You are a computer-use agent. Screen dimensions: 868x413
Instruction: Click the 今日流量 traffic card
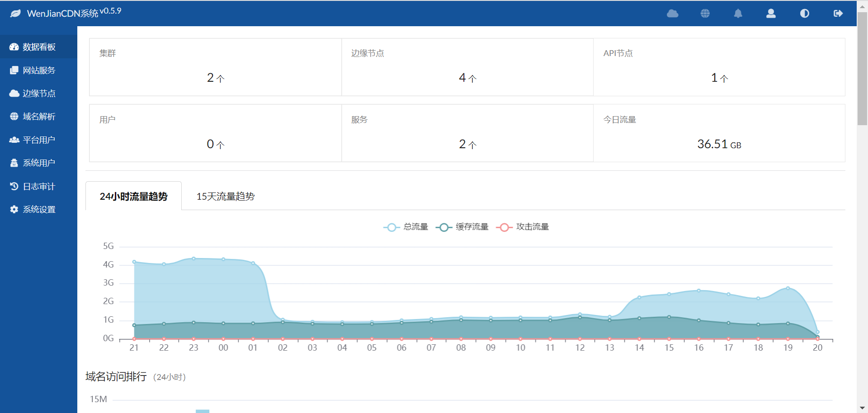(x=719, y=133)
